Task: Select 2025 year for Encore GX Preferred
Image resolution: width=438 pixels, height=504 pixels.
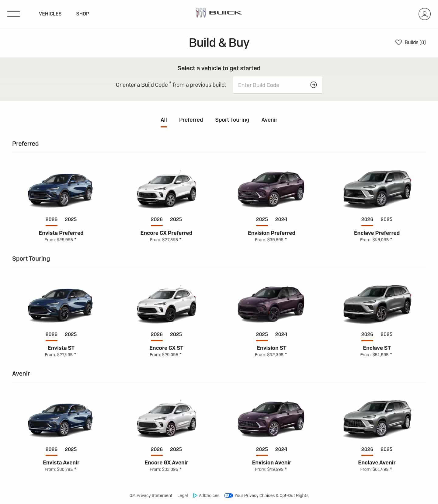Action: [x=176, y=219]
